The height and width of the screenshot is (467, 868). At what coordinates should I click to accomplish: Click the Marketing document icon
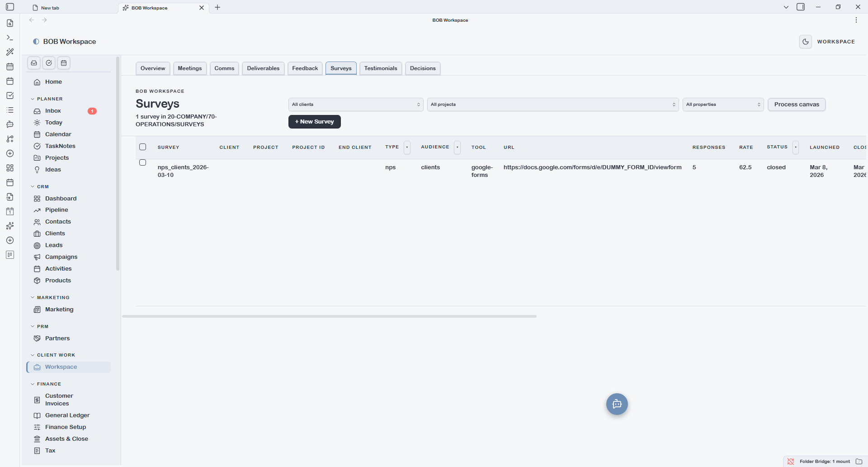click(x=37, y=310)
